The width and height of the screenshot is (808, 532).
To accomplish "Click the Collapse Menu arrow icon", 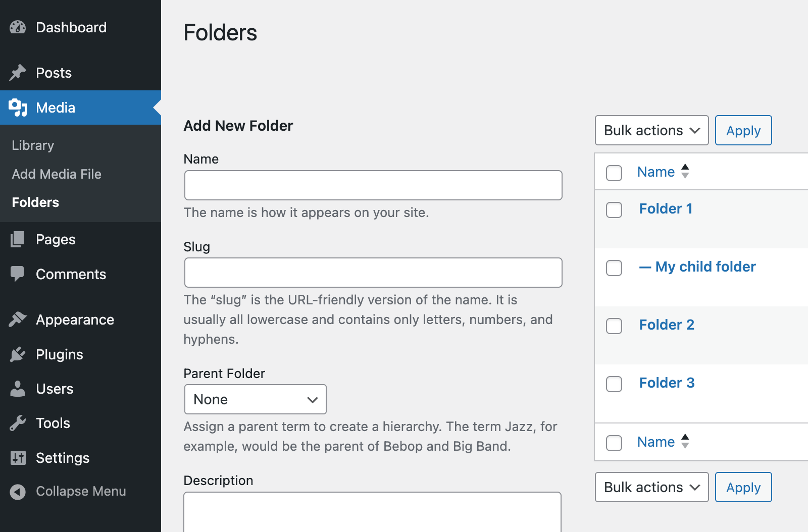I will pyautogui.click(x=17, y=491).
